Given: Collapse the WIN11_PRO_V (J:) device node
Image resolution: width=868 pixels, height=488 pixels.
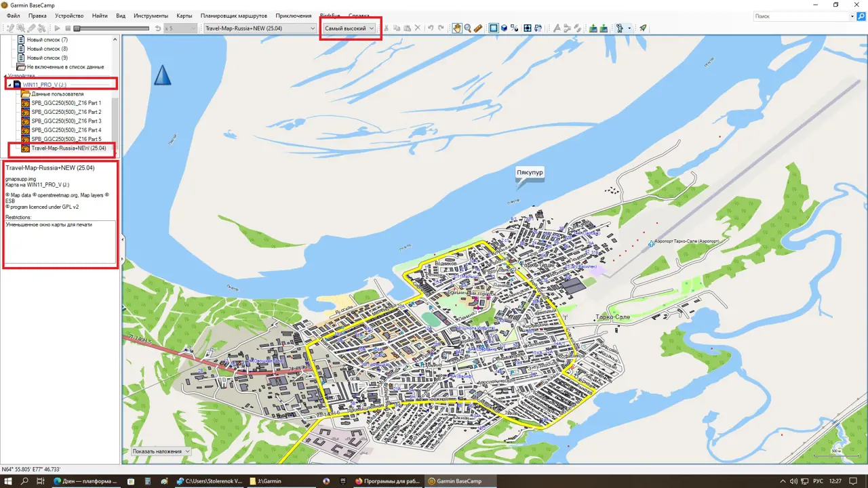Looking at the screenshot, I should [x=9, y=85].
